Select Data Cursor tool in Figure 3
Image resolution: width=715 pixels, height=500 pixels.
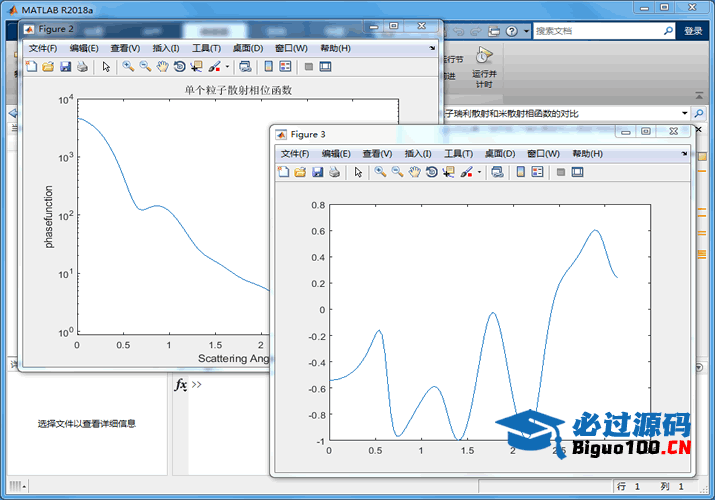click(x=448, y=172)
